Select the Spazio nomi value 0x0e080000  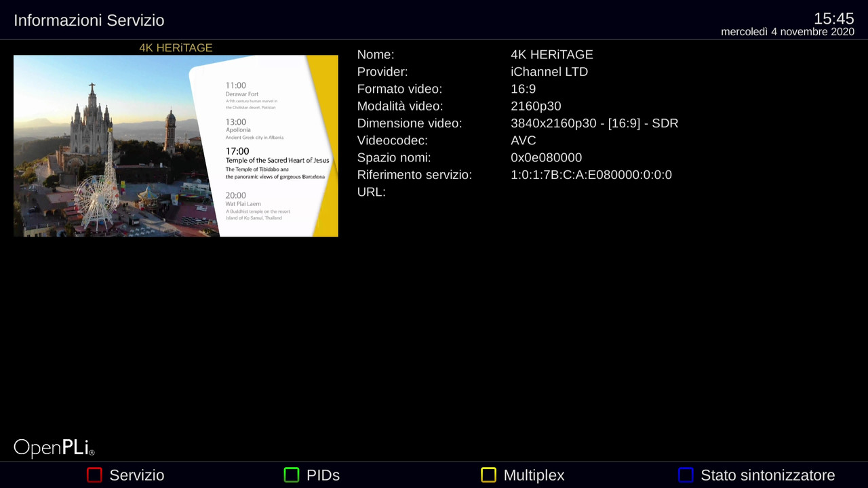547,158
